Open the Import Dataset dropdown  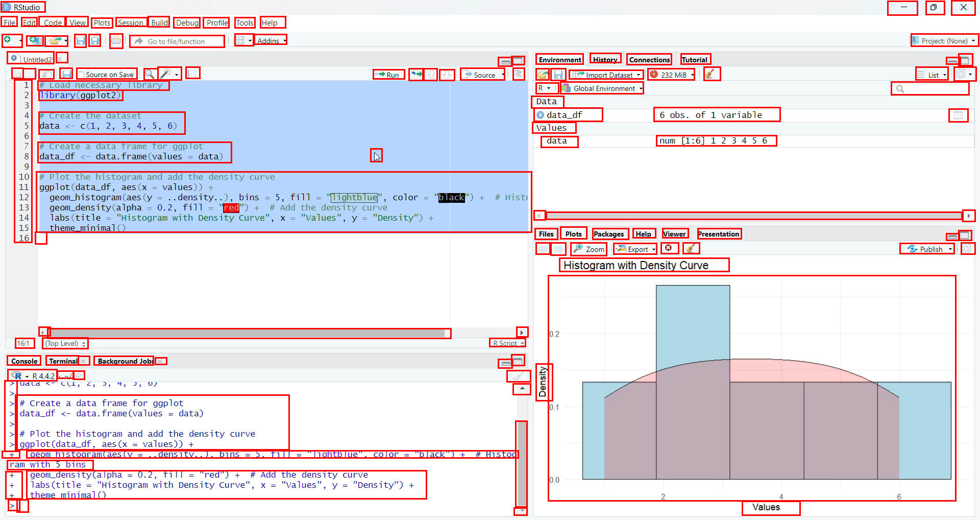(x=605, y=75)
